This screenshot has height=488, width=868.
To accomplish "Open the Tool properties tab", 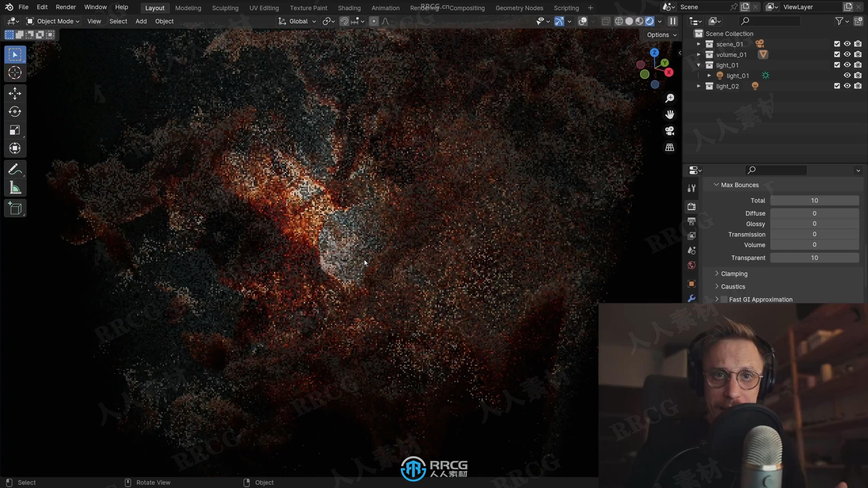I will [x=691, y=188].
